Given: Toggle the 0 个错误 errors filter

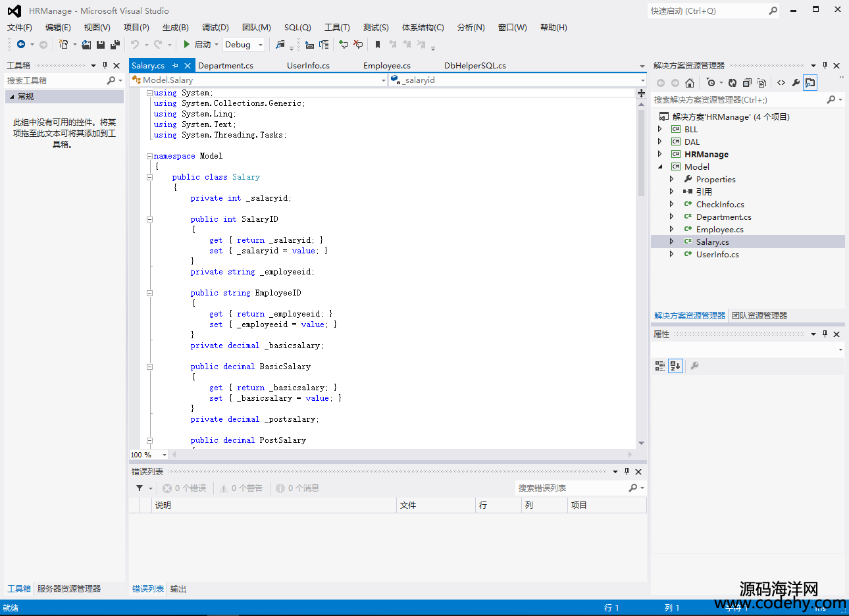Looking at the screenshot, I should 185,488.
